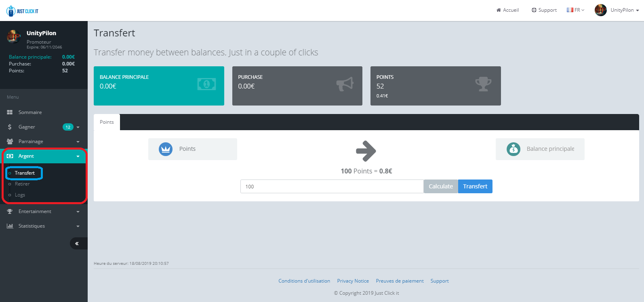Click the megaphone icon in Purchase card
The image size is (644, 302).
(345, 84)
